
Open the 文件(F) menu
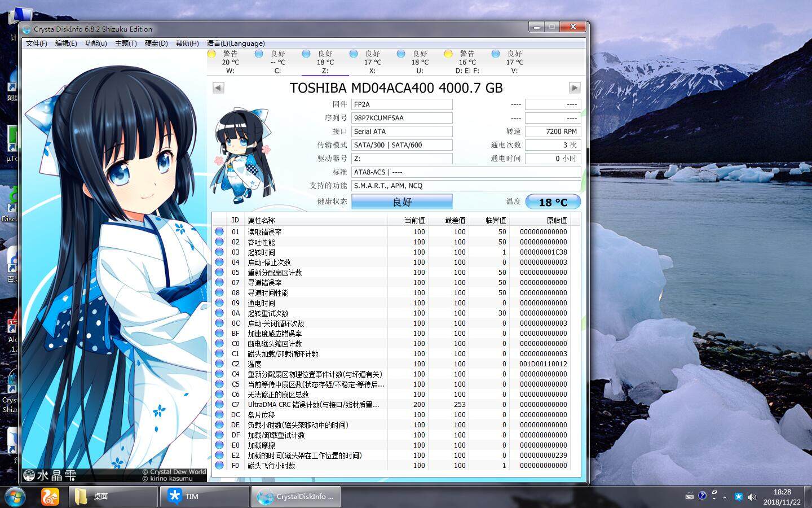click(37, 43)
